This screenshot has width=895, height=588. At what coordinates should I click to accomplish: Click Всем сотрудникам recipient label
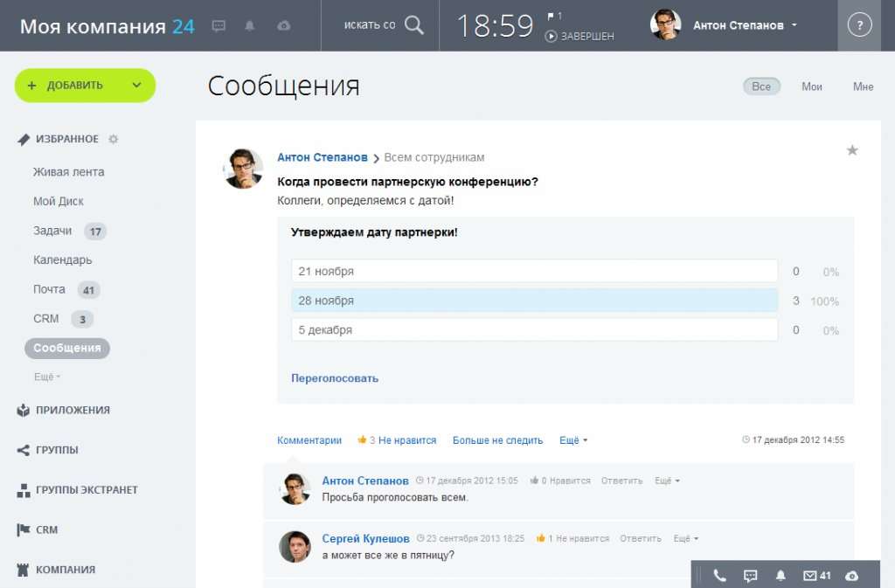coord(434,157)
